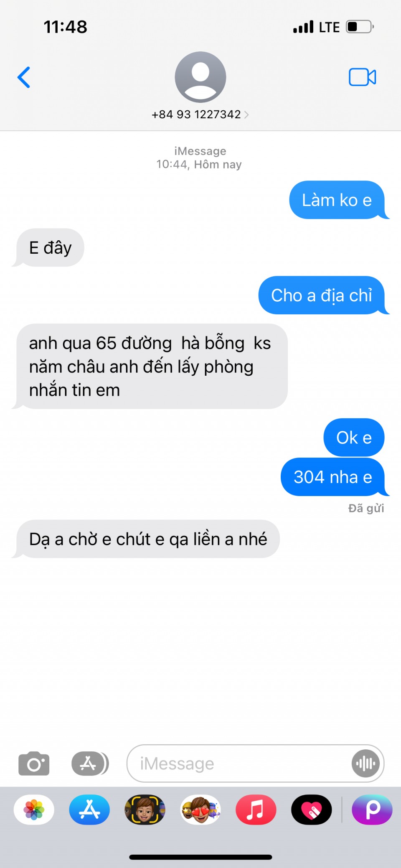Open the Memoji face-frame app
This screenshot has width=401, height=868.
pyautogui.click(x=145, y=809)
